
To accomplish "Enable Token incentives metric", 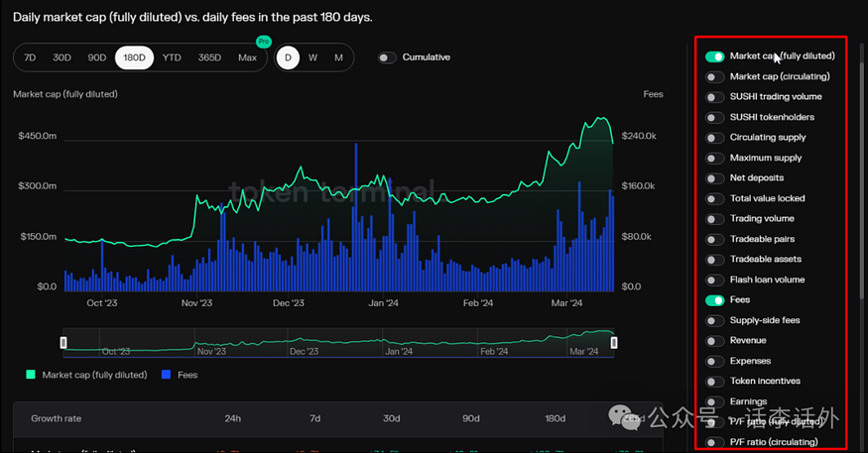I will coord(714,381).
